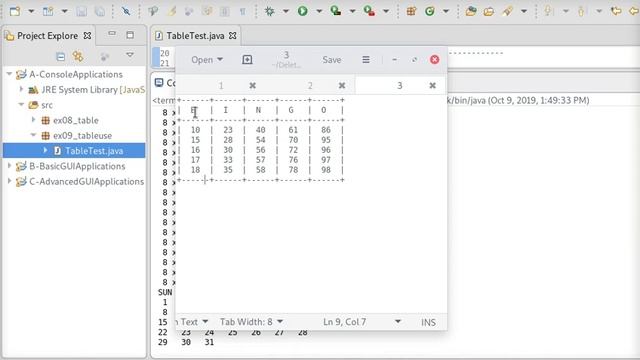640x360 pixels.
Task: Click the table value 54 in editor
Action: [x=260, y=140]
